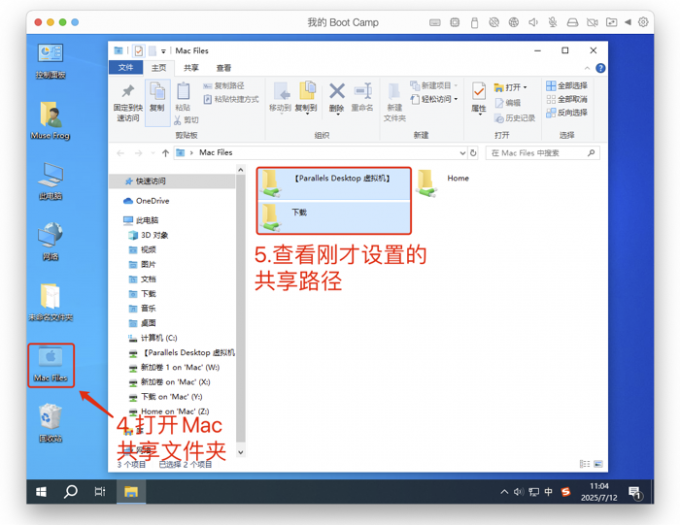Screen dimensions: 680x525
Task: Select the Mac Files desktop icon
Action: pyautogui.click(x=51, y=365)
